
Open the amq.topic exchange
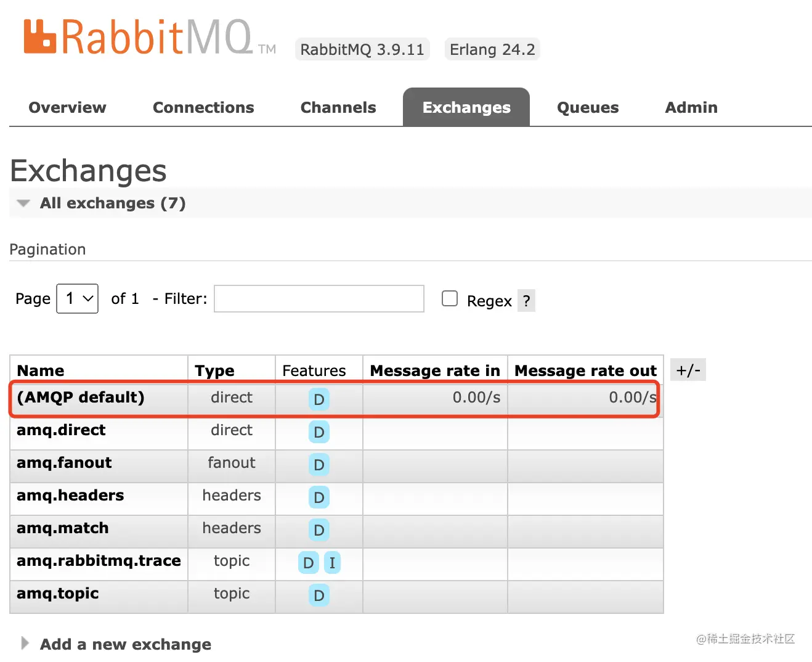58,593
